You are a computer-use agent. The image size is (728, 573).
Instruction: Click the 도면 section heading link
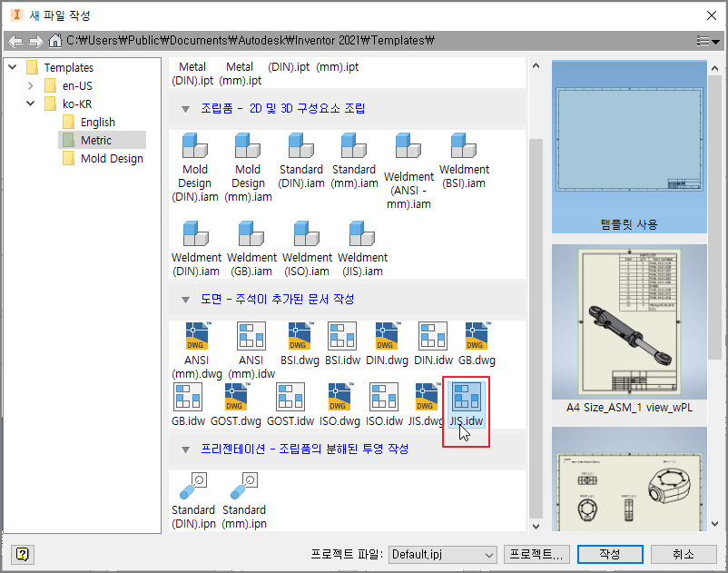pyautogui.click(x=277, y=299)
